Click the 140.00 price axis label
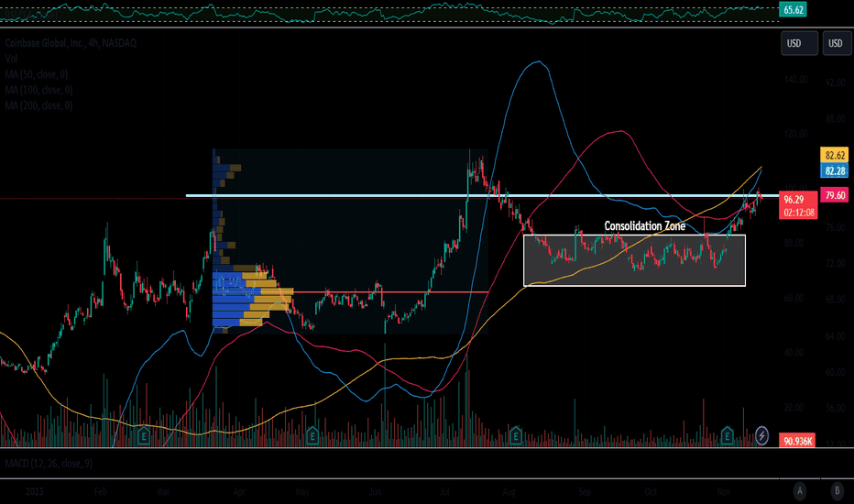Screen dimensions: 854x504 795,80
